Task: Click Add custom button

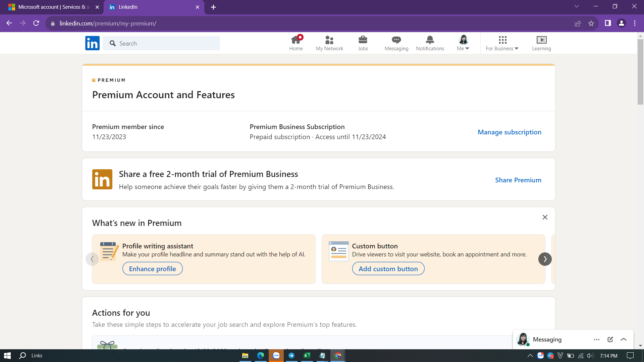Action: [x=388, y=268]
